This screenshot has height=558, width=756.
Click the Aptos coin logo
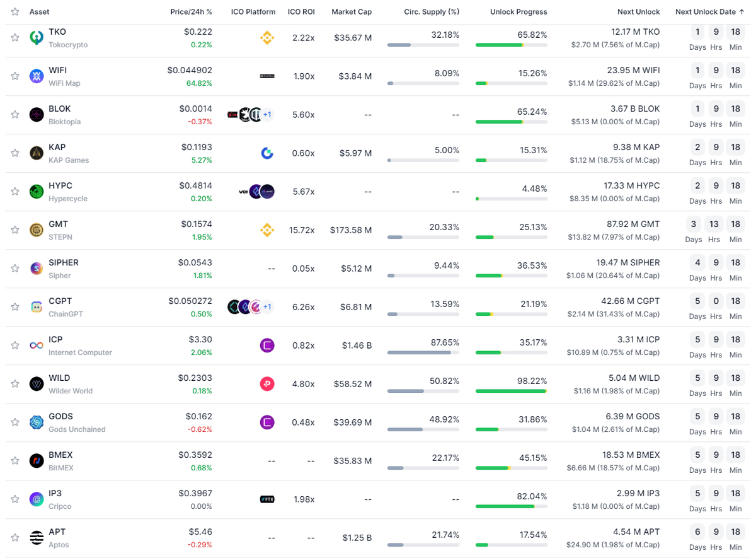click(x=37, y=538)
